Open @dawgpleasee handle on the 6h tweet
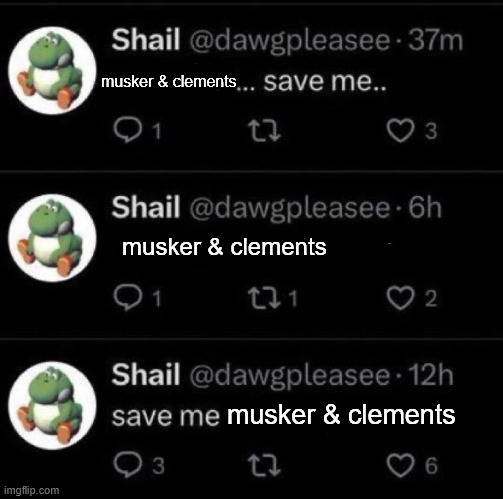This screenshot has width=503, height=499. coord(290,208)
